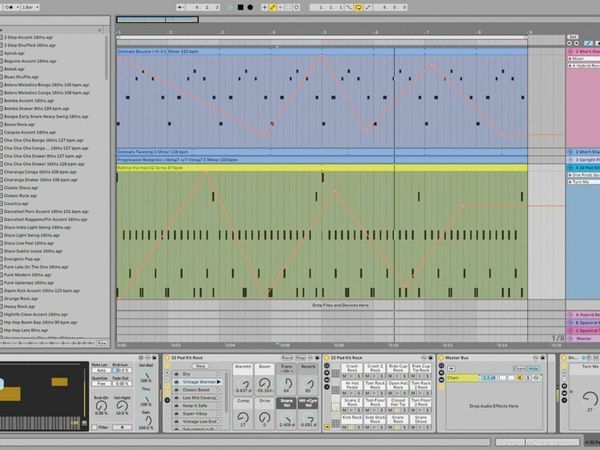Select the 4 32 Pad Kit track header
This screenshot has width=600, height=450.
(585, 168)
